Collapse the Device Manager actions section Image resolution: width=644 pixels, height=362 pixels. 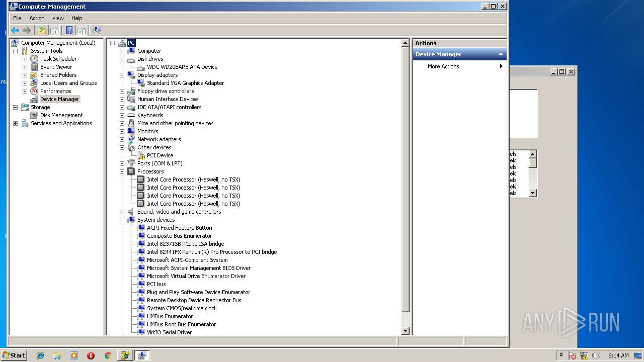click(501, 54)
